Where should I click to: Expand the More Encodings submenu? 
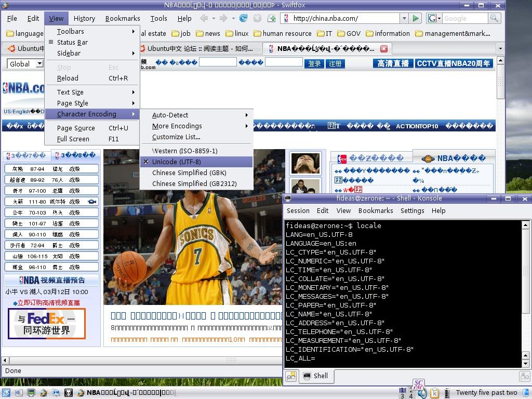[x=196, y=126]
